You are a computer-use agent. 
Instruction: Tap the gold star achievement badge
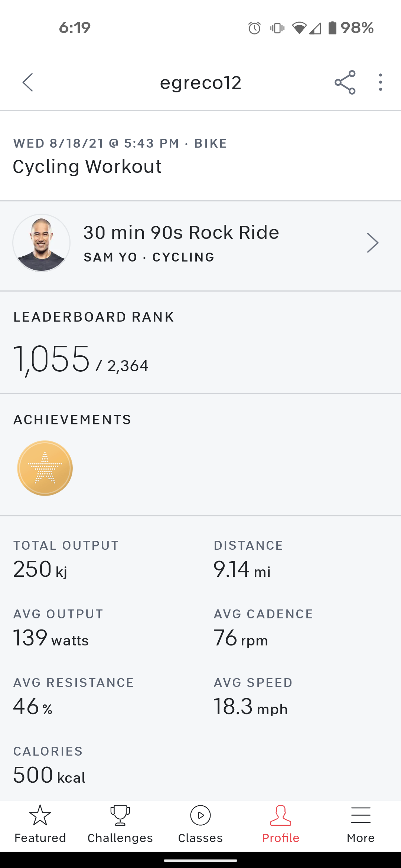click(x=45, y=468)
